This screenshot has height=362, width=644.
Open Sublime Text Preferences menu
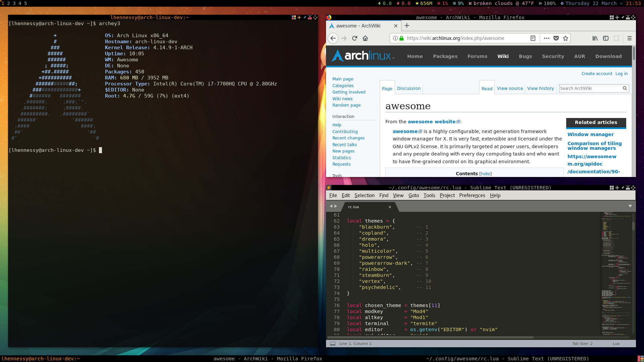point(472,195)
